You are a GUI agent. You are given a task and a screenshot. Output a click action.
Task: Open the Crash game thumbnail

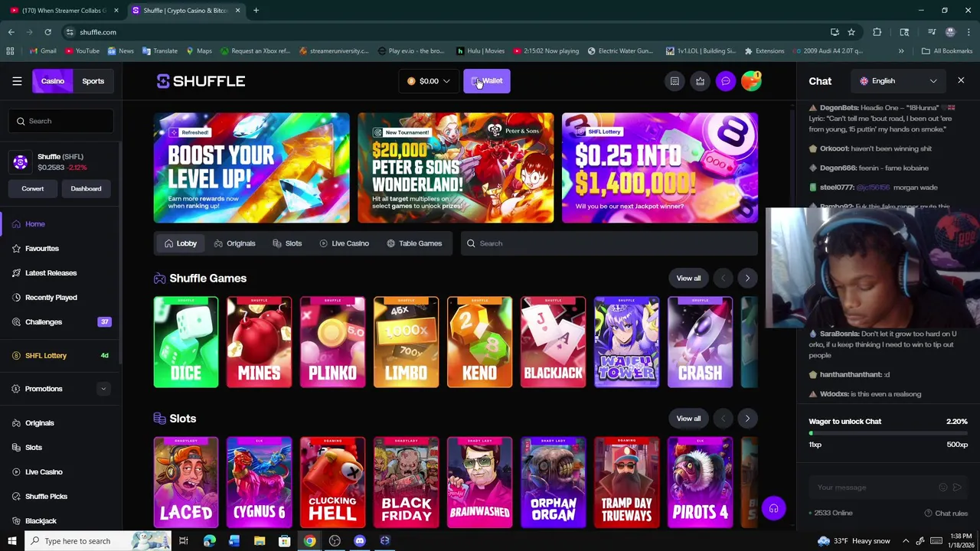point(700,342)
